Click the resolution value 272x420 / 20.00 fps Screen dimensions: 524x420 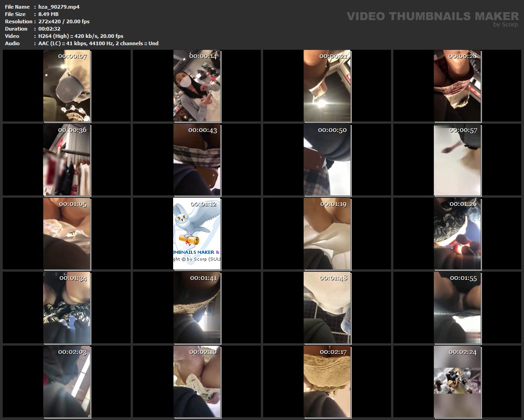[x=64, y=21]
